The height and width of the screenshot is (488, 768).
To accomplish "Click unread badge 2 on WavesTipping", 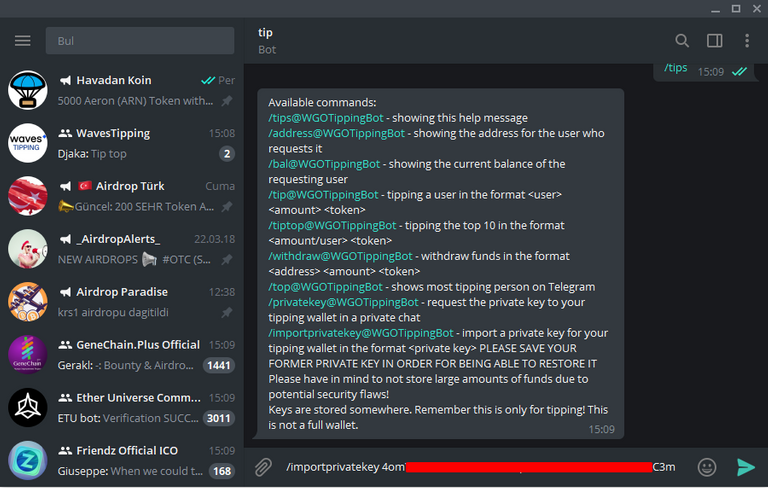I will [x=227, y=154].
